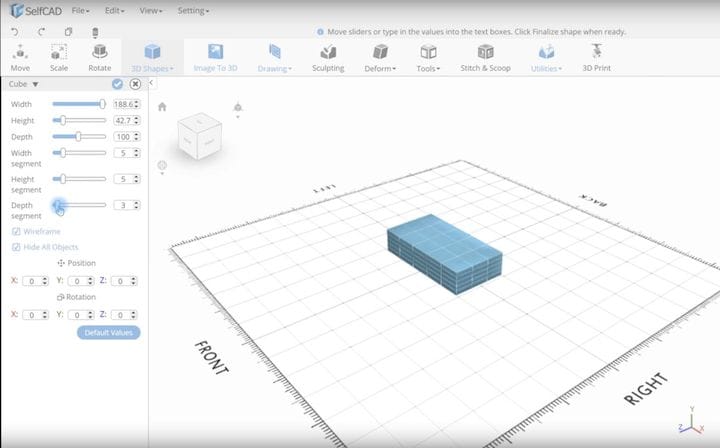Image resolution: width=720 pixels, height=448 pixels.
Task: Finalize the cube with the checkmark button
Action: pos(118,85)
